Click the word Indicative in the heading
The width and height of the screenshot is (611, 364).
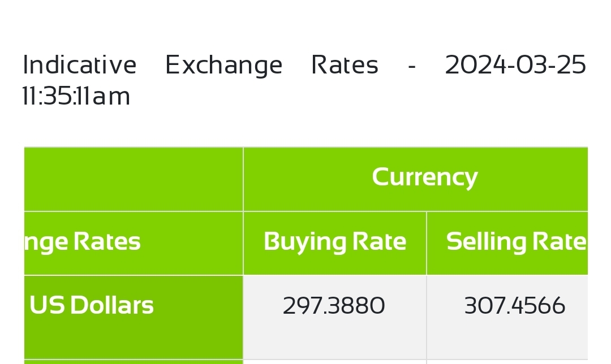[80, 64]
